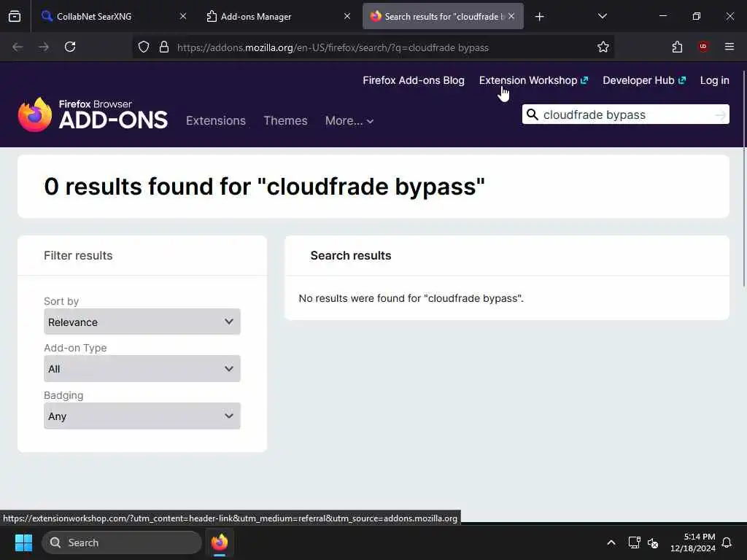The height and width of the screenshot is (560, 747).
Task: Click the magnifier icon in add-ons search
Action: (x=533, y=114)
